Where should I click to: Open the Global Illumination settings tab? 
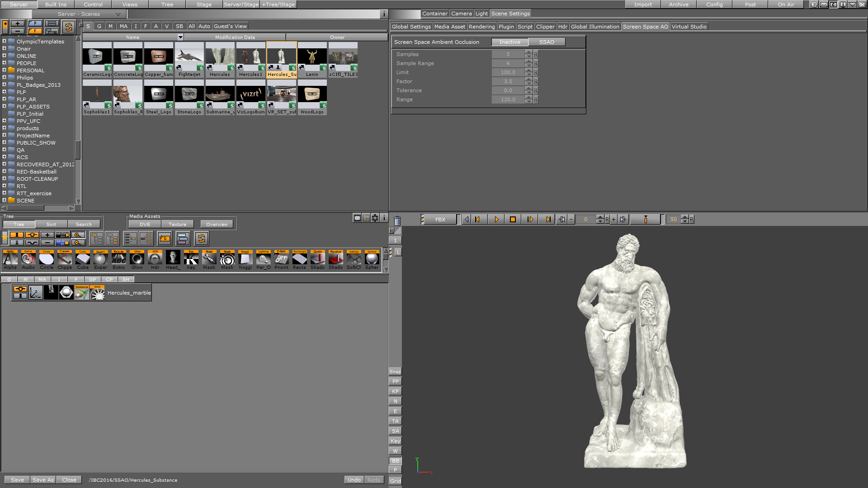point(595,27)
